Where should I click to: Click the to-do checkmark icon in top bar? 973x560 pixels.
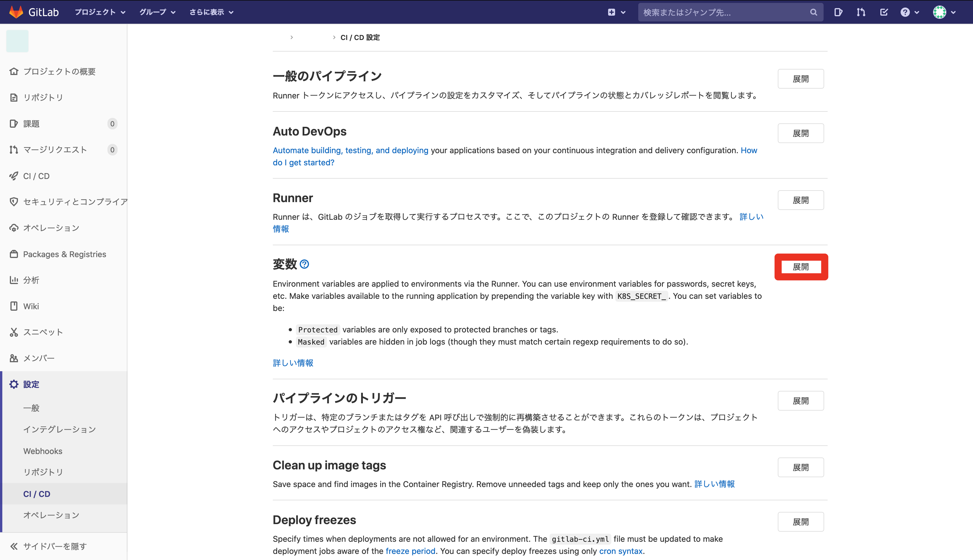(x=884, y=12)
